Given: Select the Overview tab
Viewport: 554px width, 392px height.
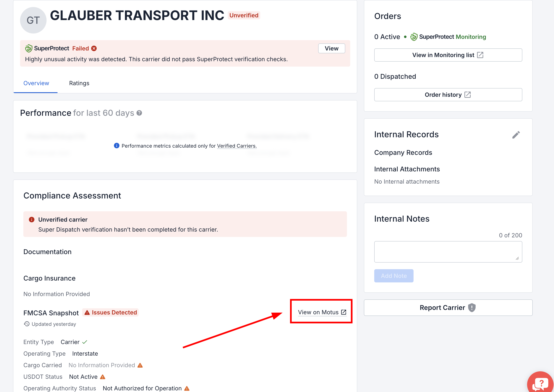Looking at the screenshot, I should coord(36,83).
